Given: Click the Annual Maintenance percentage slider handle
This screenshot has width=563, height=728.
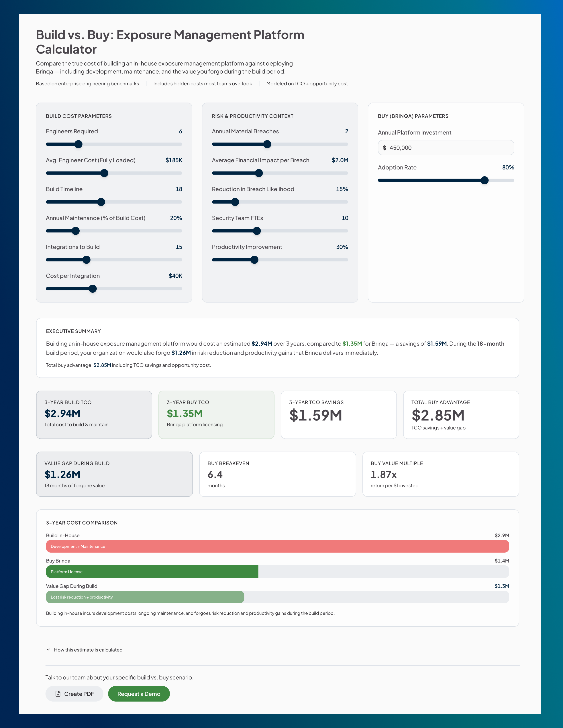Looking at the screenshot, I should (76, 231).
